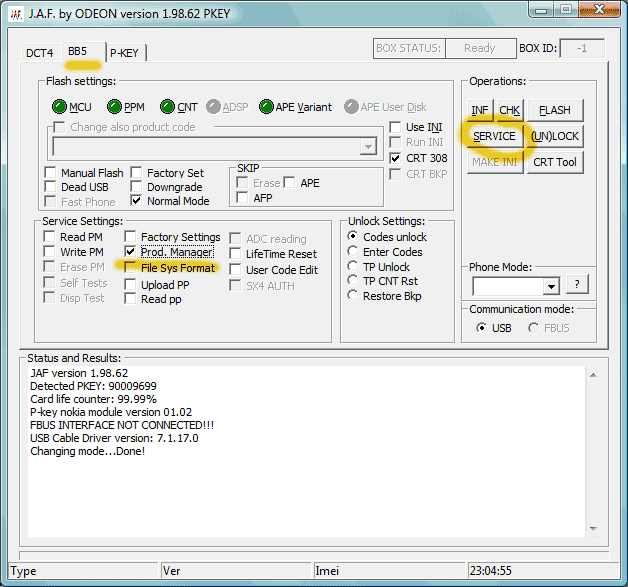Click the Imei status bar field
628x587 pixels.
pyautogui.click(x=390, y=571)
